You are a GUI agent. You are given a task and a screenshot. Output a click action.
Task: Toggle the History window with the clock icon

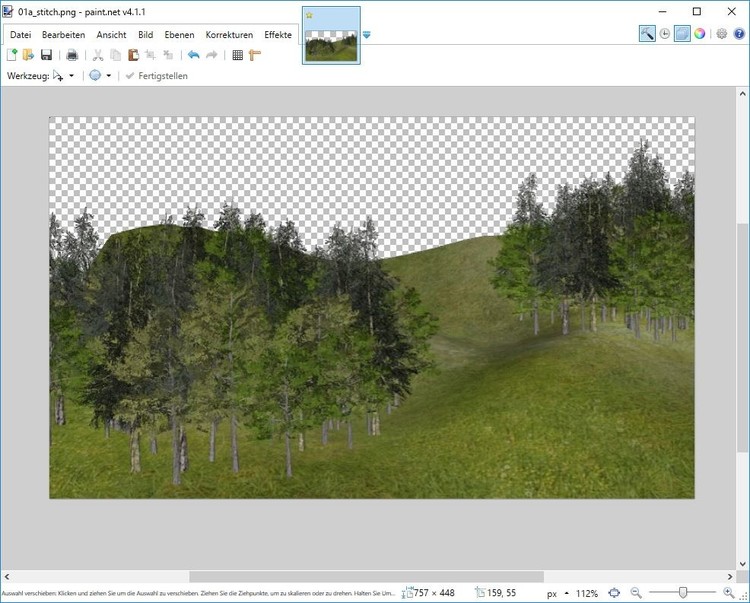[x=664, y=33]
